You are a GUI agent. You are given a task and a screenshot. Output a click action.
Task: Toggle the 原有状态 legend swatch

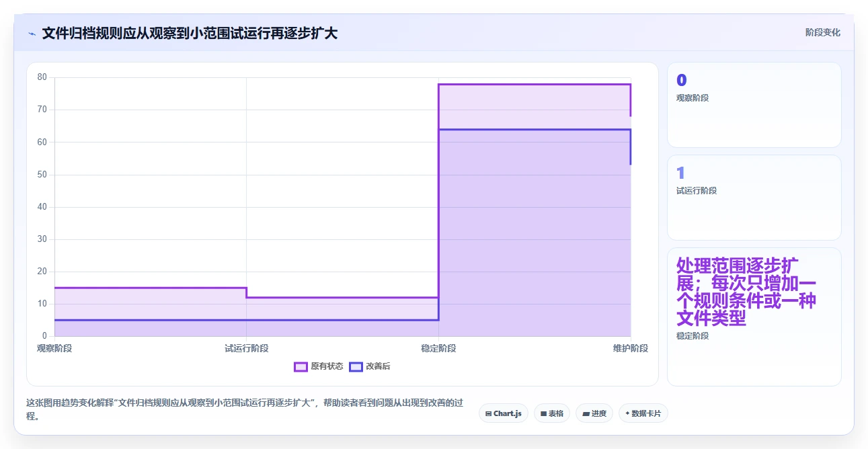[x=301, y=366]
